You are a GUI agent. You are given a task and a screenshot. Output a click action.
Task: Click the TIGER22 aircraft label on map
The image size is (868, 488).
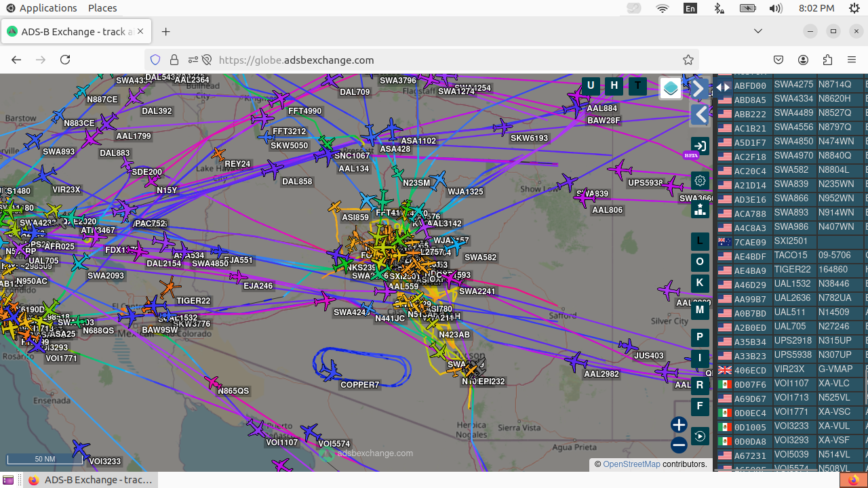click(194, 301)
